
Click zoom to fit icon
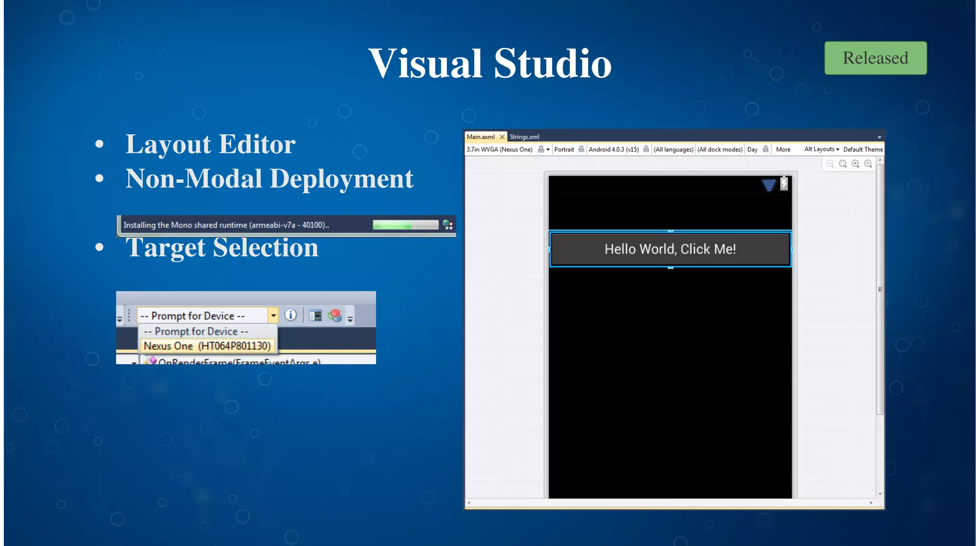tap(843, 164)
